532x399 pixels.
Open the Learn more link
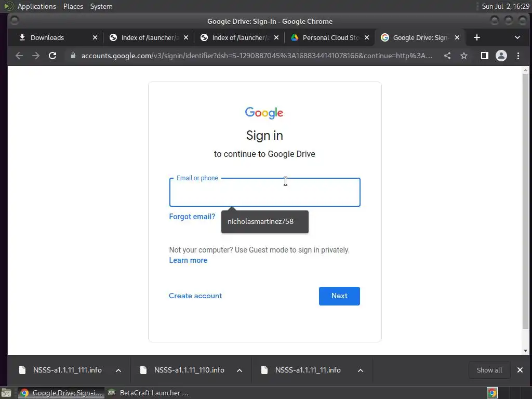[188, 260]
